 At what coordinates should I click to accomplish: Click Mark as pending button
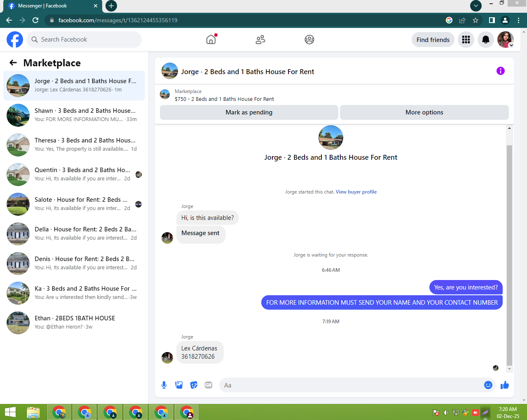tap(249, 112)
